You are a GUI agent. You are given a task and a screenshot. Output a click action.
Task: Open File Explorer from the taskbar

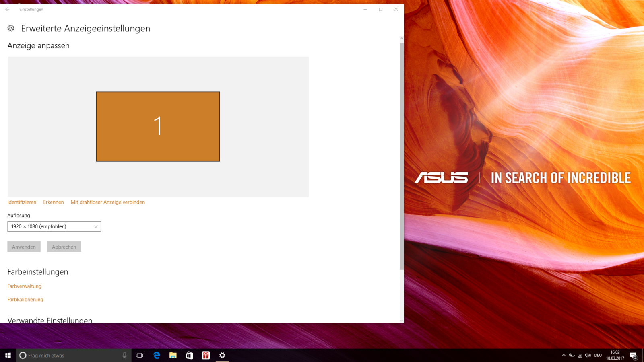pos(173,355)
